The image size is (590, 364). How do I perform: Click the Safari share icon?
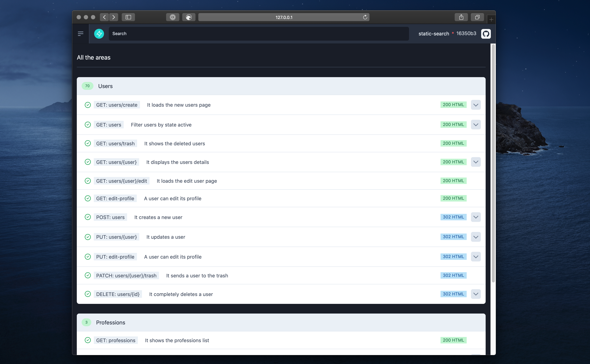click(461, 17)
